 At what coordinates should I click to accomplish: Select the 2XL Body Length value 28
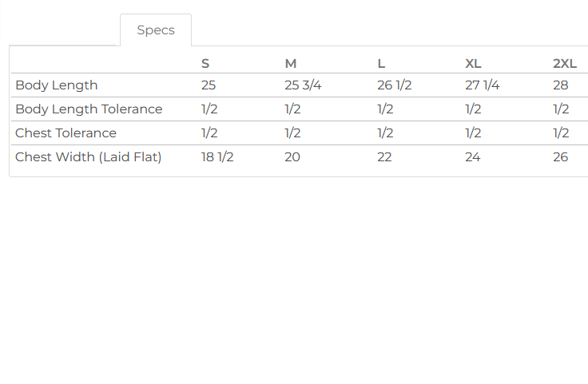tap(561, 85)
